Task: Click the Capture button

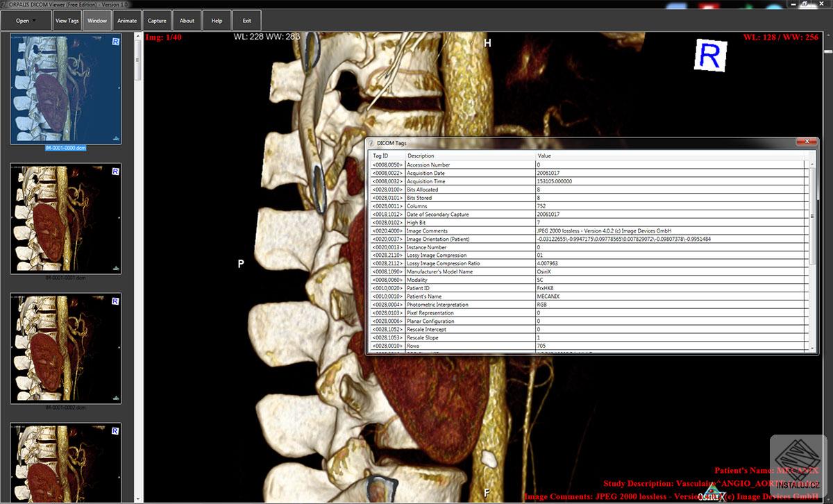Action: (x=156, y=20)
